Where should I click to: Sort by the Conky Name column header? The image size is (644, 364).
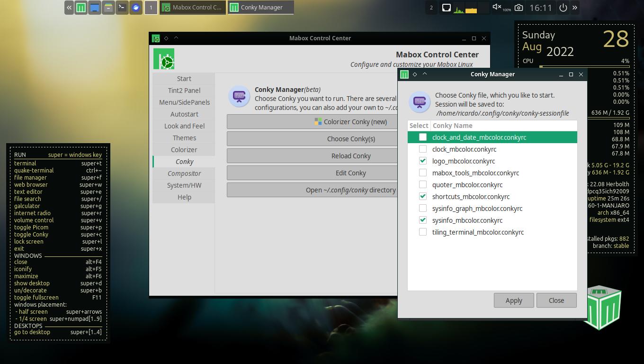click(x=504, y=126)
